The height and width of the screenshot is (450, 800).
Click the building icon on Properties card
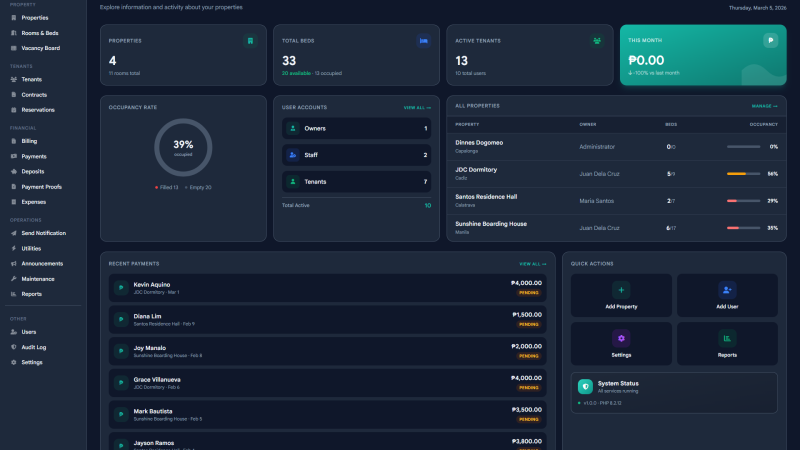[x=250, y=41]
